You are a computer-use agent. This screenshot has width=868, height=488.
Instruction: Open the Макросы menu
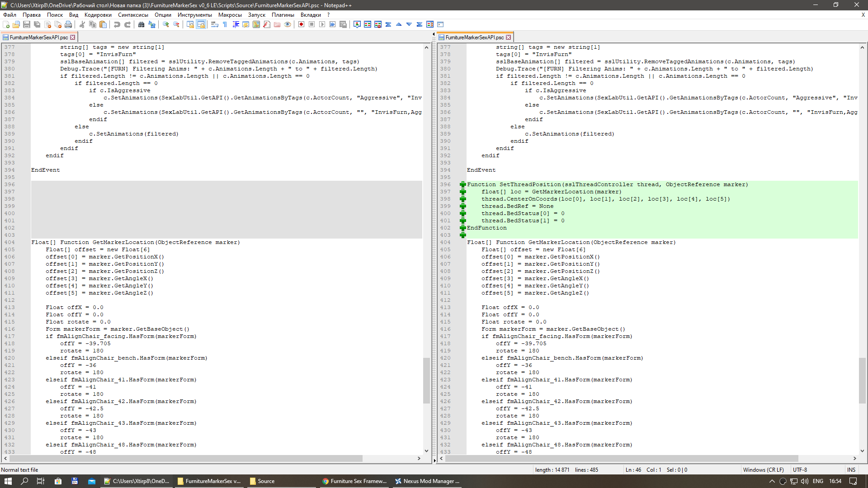[230, 15]
